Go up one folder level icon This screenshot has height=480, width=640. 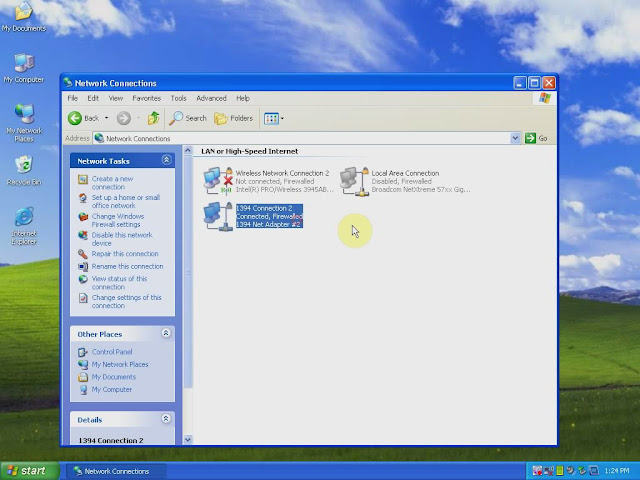pos(153,118)
